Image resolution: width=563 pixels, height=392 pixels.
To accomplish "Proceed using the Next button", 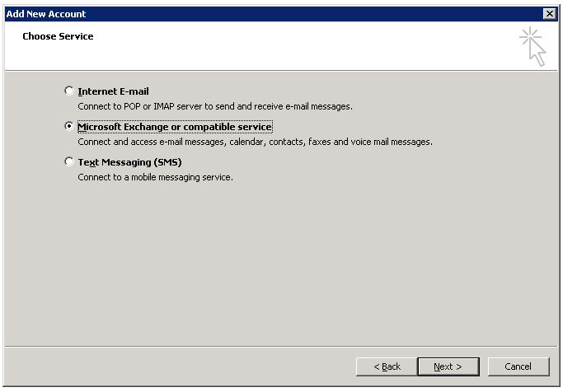I will click(x=448, y=366).
